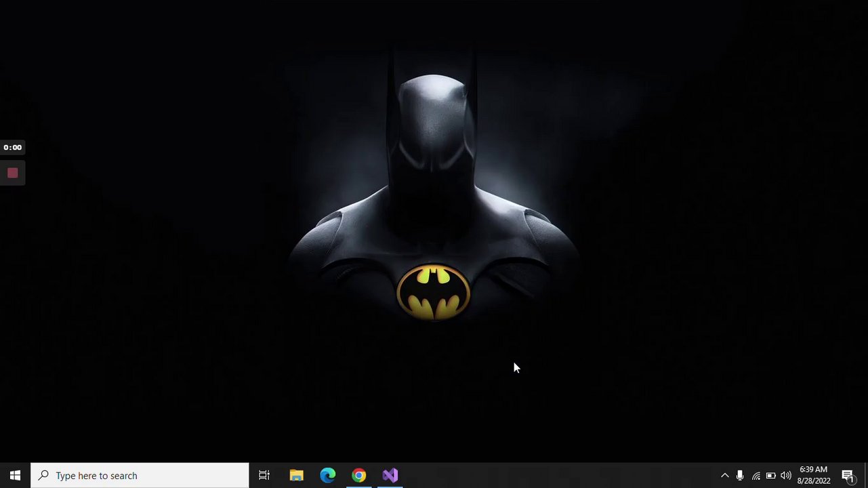Stop the screen recording

coord(12,173)
